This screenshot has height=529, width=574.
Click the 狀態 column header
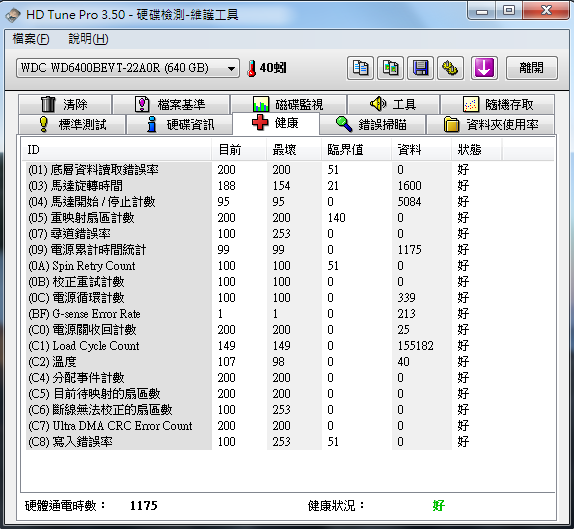[477, 150]
